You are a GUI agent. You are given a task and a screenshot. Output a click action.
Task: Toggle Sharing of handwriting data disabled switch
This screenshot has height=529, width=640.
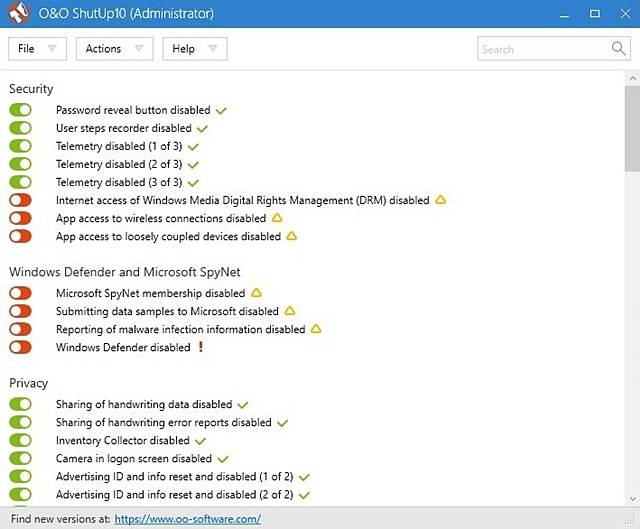(20, 404)
